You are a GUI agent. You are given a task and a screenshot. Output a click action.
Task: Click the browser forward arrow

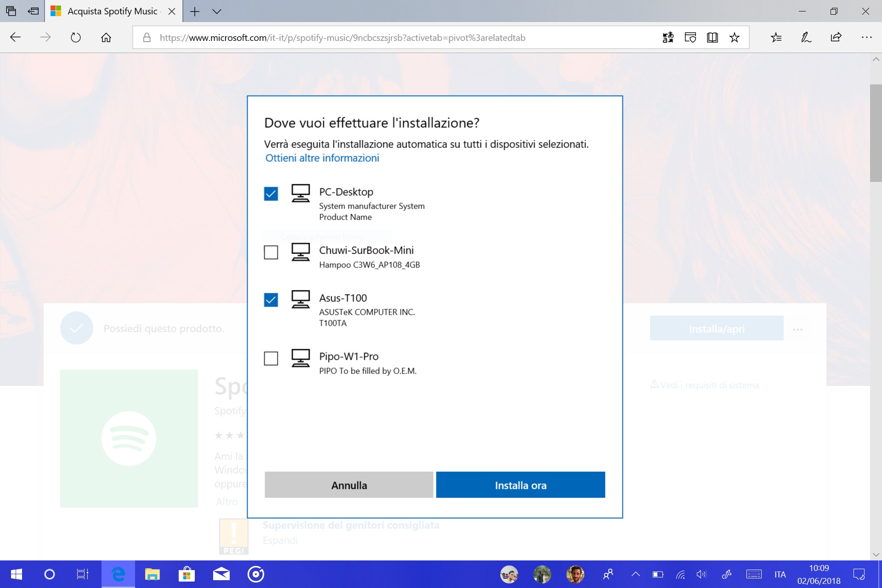click(x=45, y=37)
